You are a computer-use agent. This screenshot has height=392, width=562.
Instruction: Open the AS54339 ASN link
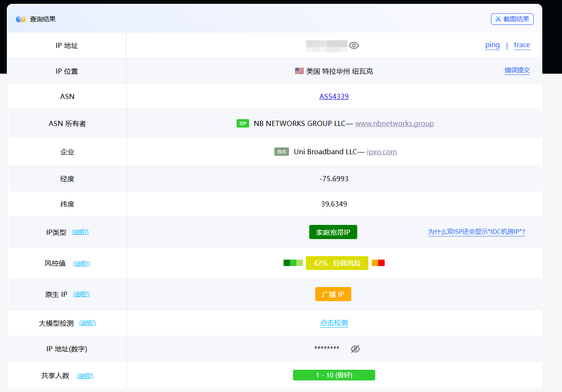[x=334, y=96]
